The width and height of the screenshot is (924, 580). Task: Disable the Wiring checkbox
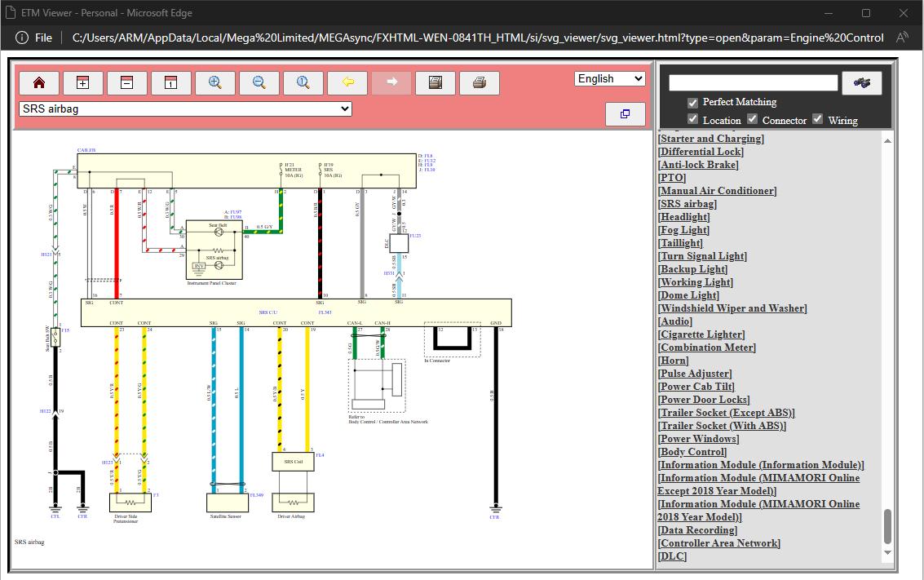817,119
